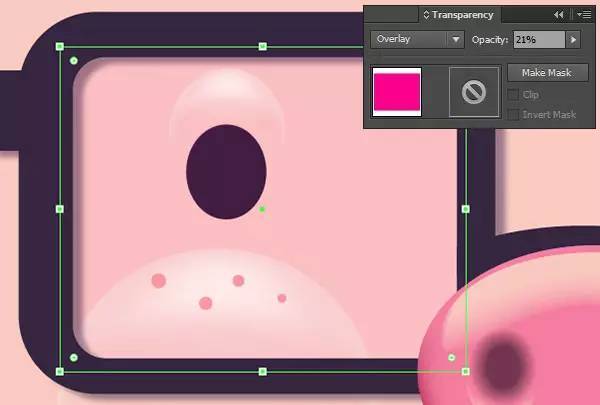Select the bottom-left corner radius widget
The height and width of the screenshot is (405, 600).
tap(74, 358)
